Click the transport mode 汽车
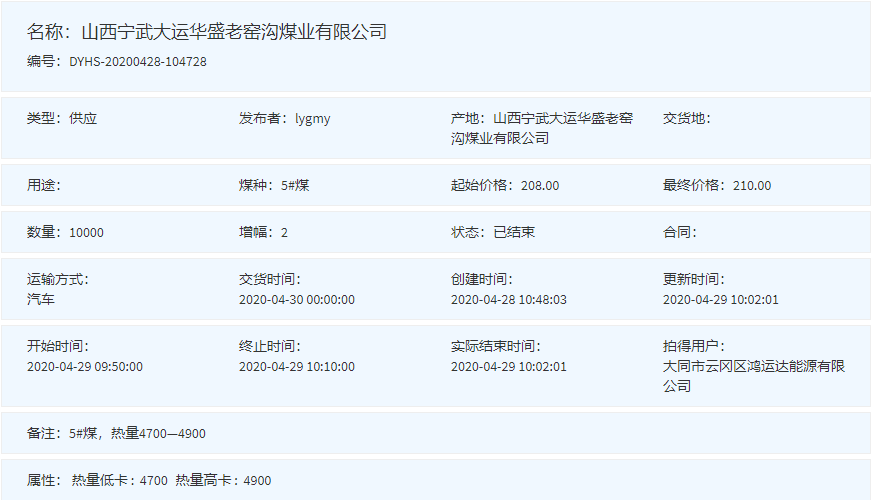The height and width of the screenshot is (500, 871). point(41,299)
